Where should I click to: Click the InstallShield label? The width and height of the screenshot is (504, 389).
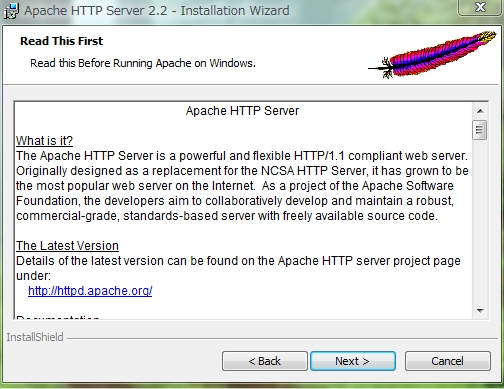tap(35, 337)
